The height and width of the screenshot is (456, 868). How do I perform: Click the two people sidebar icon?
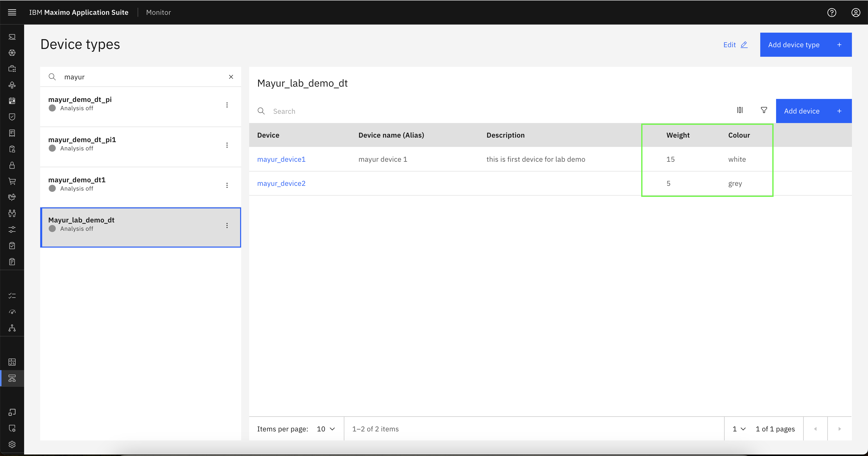point(12,213)
